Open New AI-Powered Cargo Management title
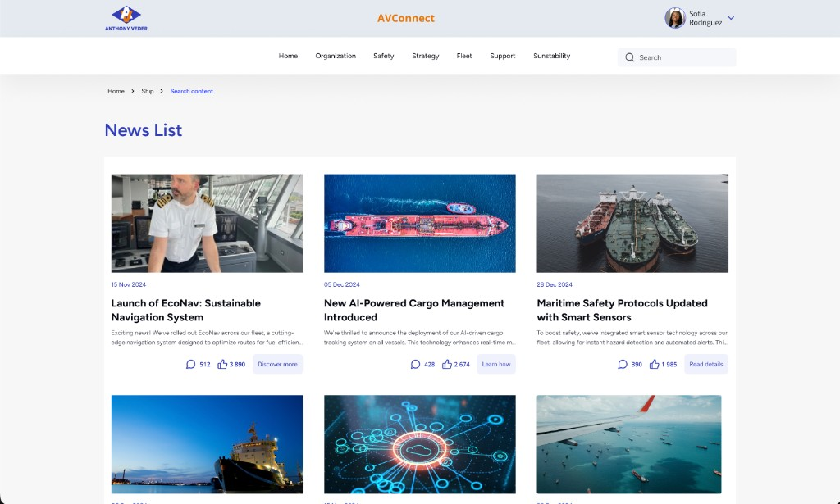Viewport: 840px width, 504px height. point(414,311)
